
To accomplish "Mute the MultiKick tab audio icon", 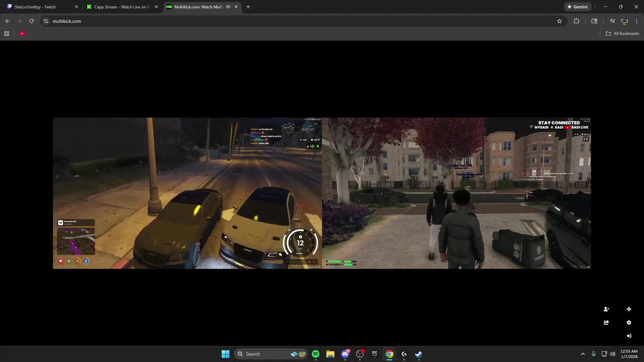I will tap(228, 7).
